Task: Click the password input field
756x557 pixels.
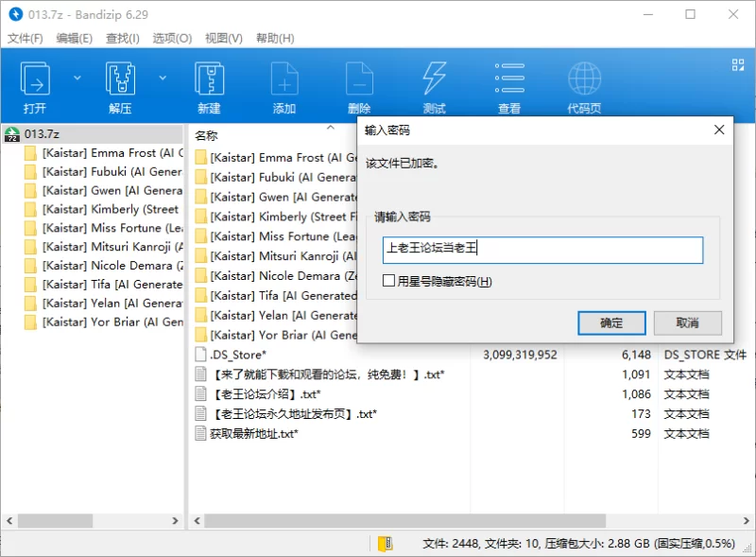Action: [x=542, y=250]
